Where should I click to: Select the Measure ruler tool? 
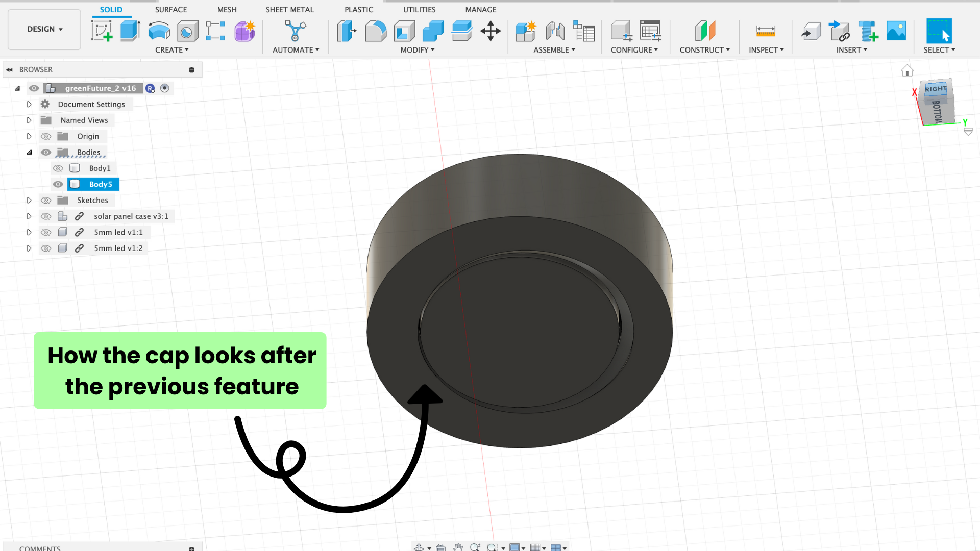pyautogui.click(x=766, y=31)
